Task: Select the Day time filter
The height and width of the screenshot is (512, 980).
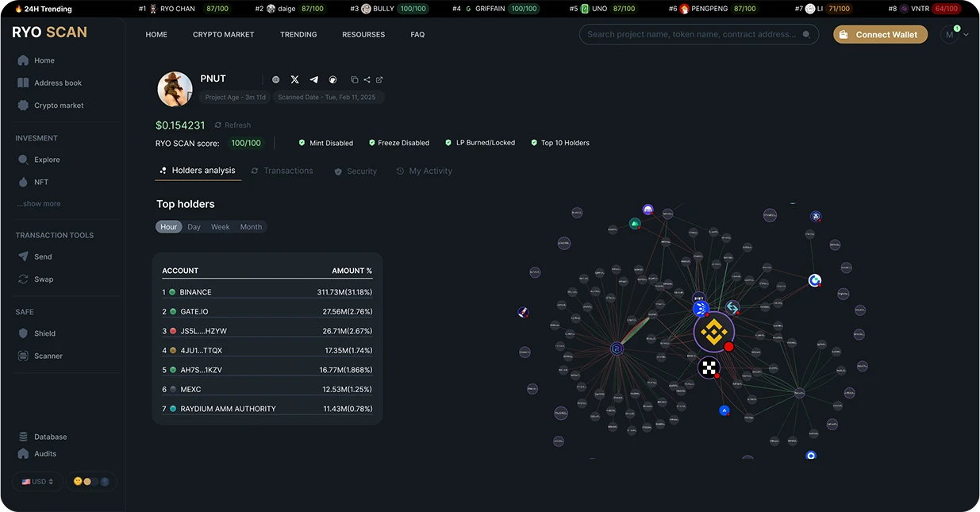Action: (x=194, y=226)
